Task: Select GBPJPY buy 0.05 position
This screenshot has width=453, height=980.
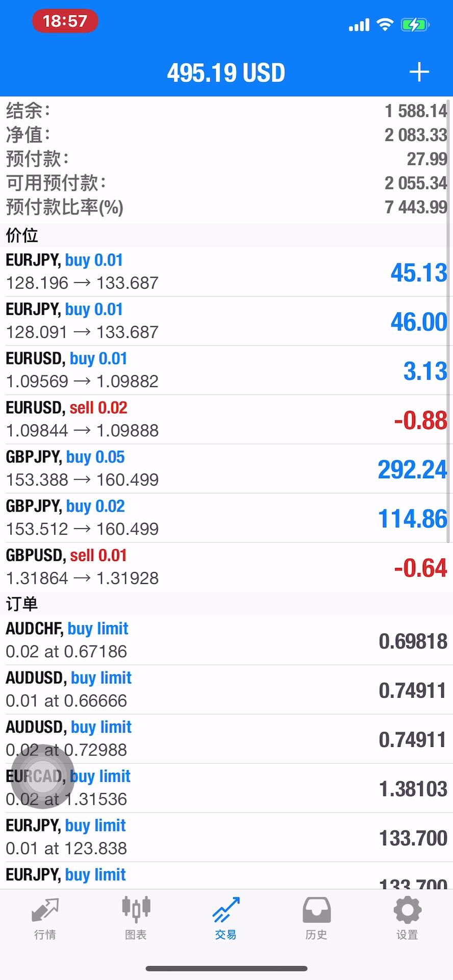Action: tap(226, 469)
